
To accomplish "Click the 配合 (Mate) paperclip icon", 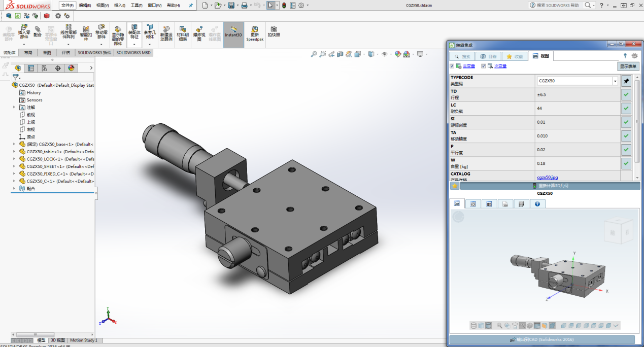I will click(38, 29).
